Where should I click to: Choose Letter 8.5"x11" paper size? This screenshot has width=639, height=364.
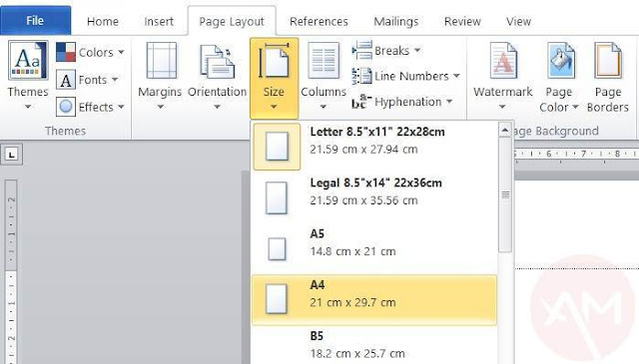(x=375, y=146)
